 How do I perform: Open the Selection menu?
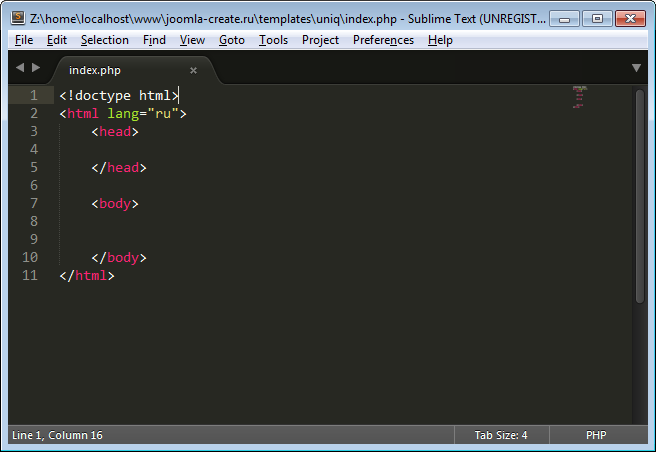point(104,40)
